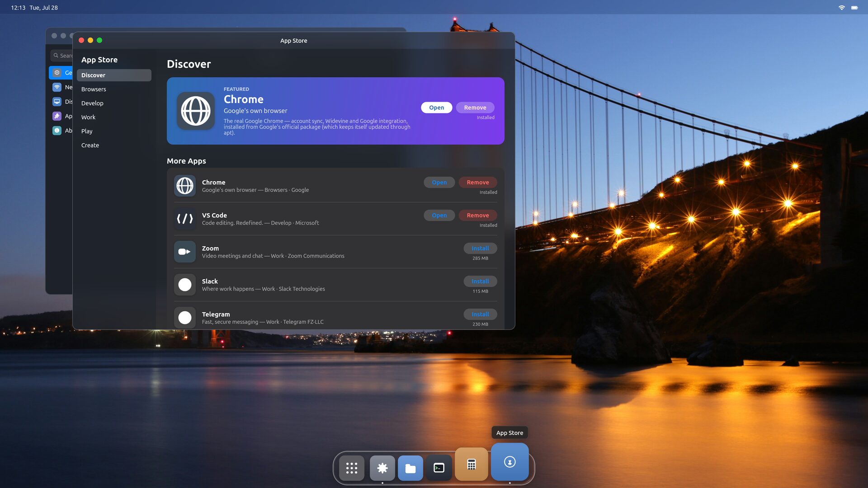The height and width of the screenshot is (488, 868).
Task: Click the VS Code brackets icon
Action: [185, 219]
